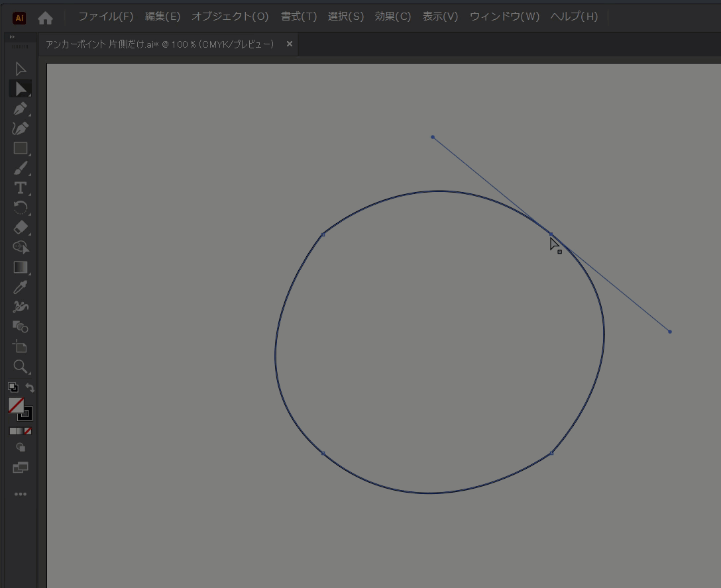
Task: Click Default Fill and Stroke icon
Action: tap(13, 387)
